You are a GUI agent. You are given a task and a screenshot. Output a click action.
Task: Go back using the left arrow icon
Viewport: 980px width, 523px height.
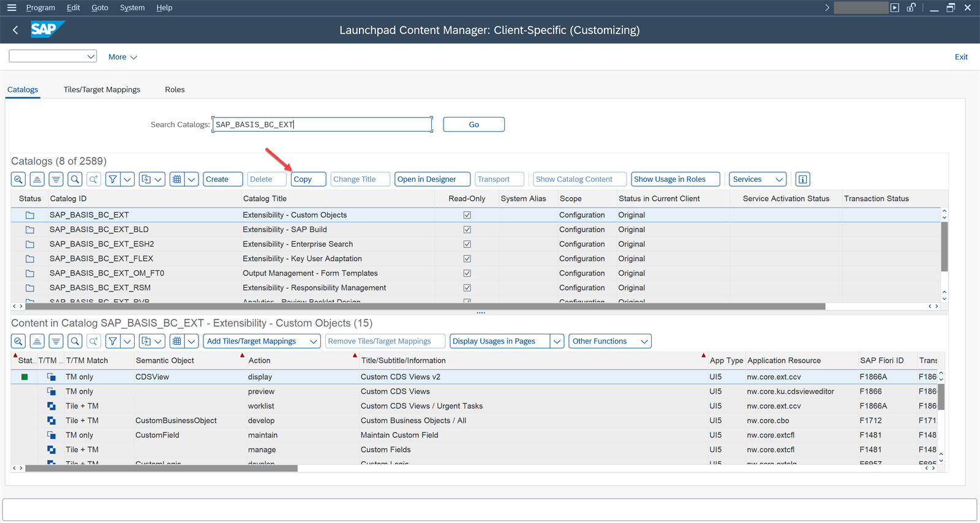point(15,30)
